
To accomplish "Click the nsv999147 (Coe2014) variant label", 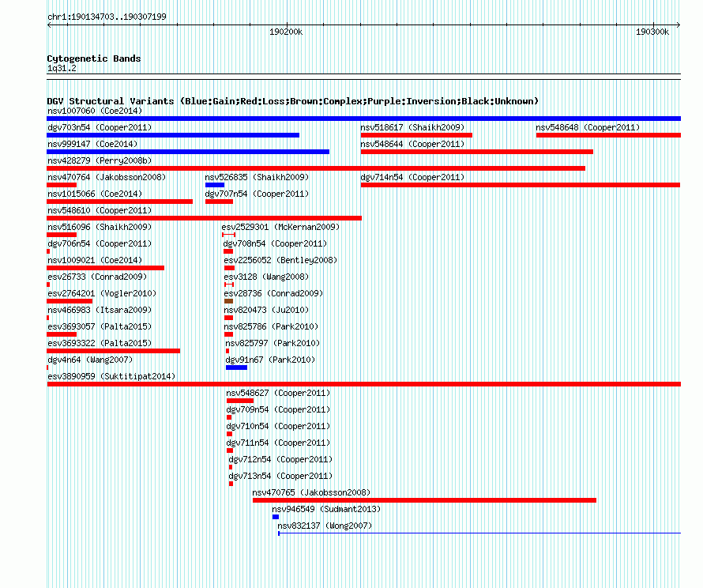I will tap(92, 144).
